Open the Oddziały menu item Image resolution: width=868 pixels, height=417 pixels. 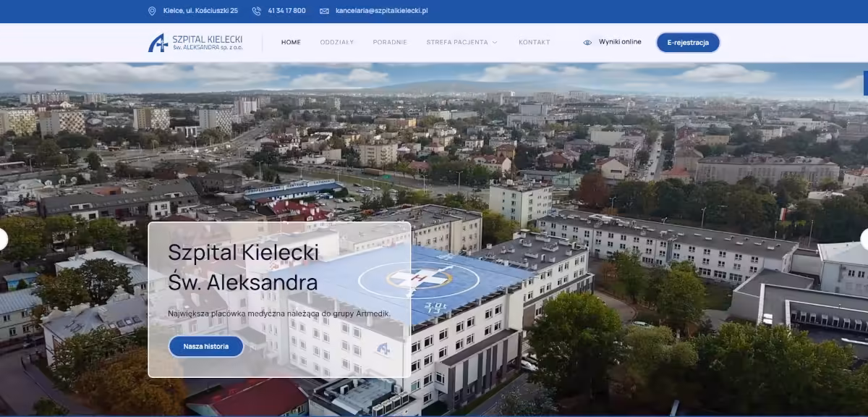coord(337,43)
